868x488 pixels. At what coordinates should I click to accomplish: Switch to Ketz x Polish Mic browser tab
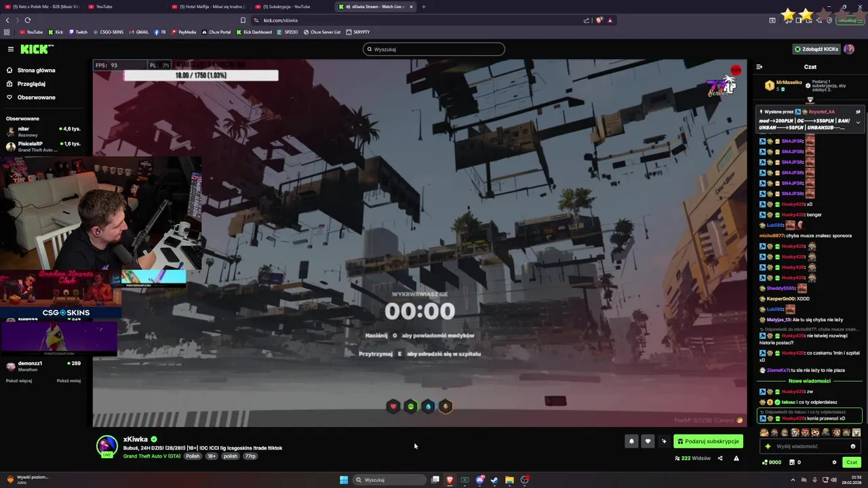click(x=42, y=7)
